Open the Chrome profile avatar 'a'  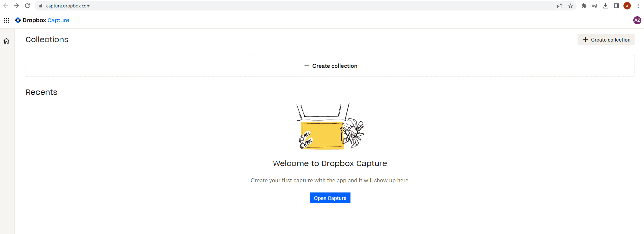coord(627,6)
